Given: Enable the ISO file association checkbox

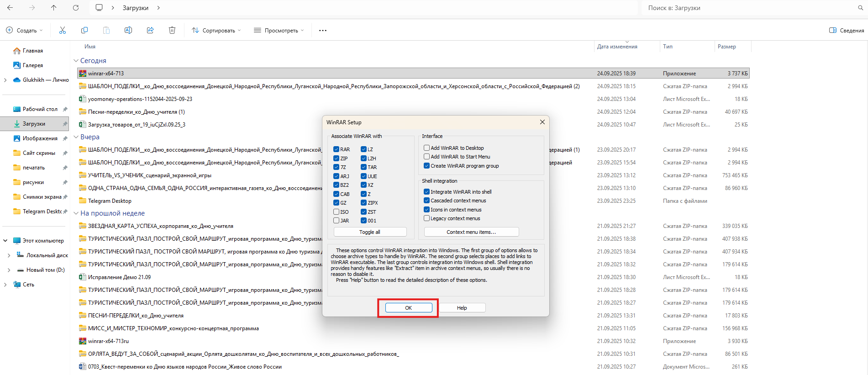Looking at the screenshot, I should pos(337,212).
